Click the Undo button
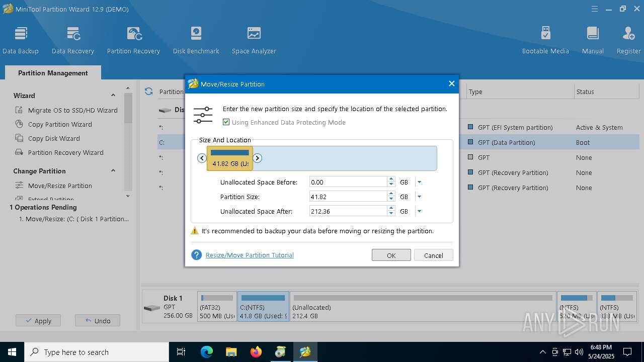The image size is (644, 362). coord(98,321)
